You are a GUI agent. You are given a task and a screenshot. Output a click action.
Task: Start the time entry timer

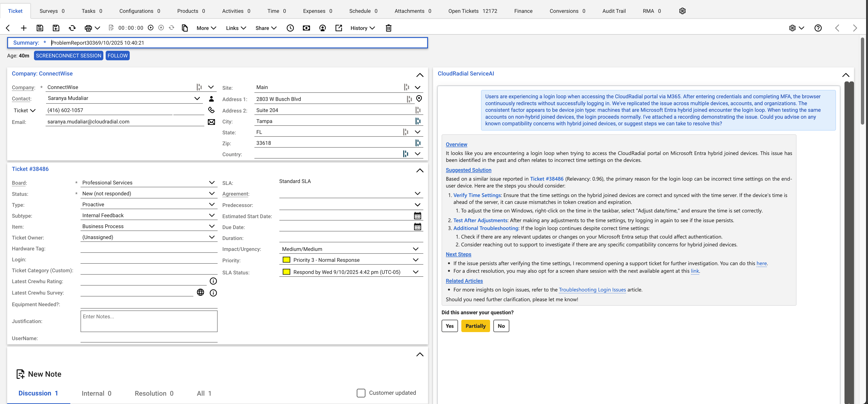150,28
